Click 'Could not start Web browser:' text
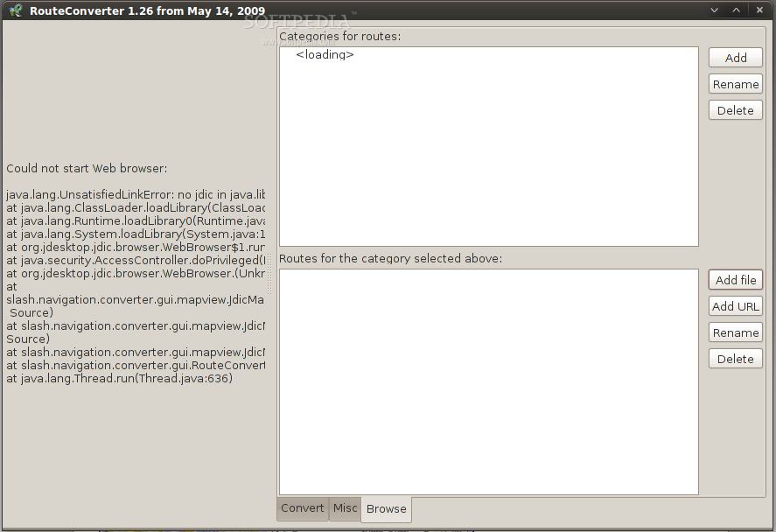Screen dimensions: 776x532 click(x=87, y=168)
